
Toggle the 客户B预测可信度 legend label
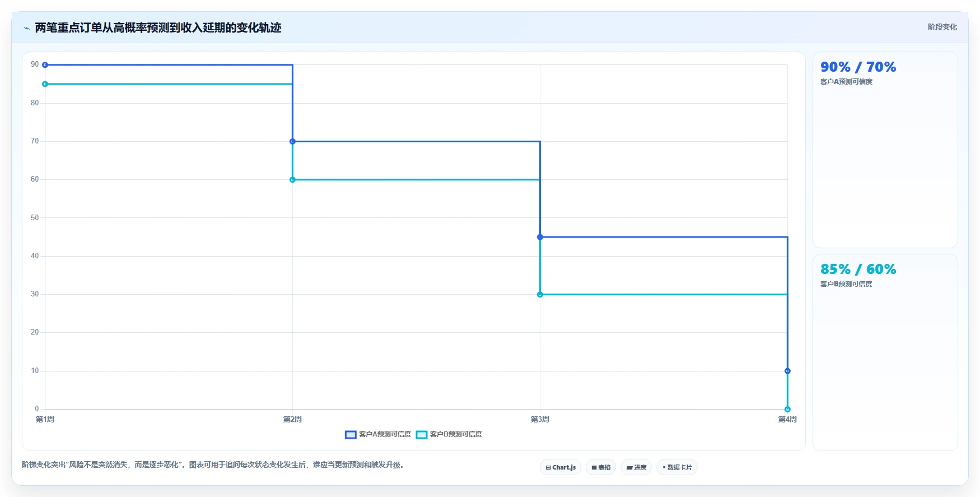pyautogui.click(x=456, y=435)
